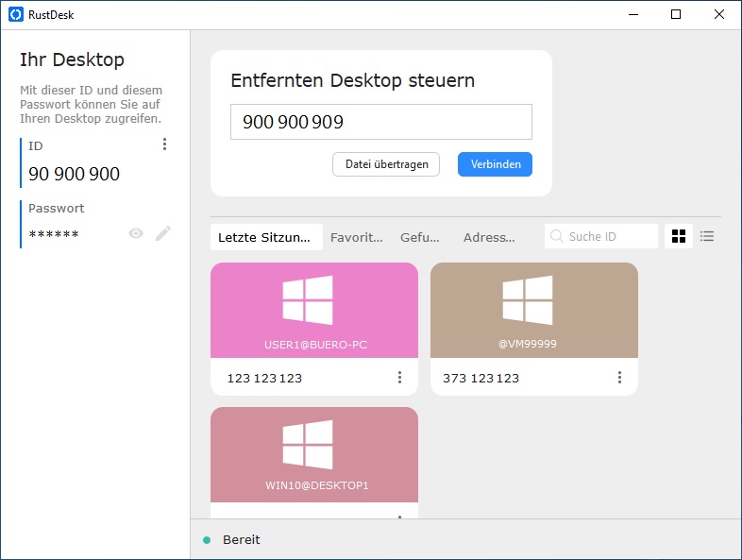This screenshot has width=742, height=560.
Task: Click the ****** password value
Action: point(54,234)
